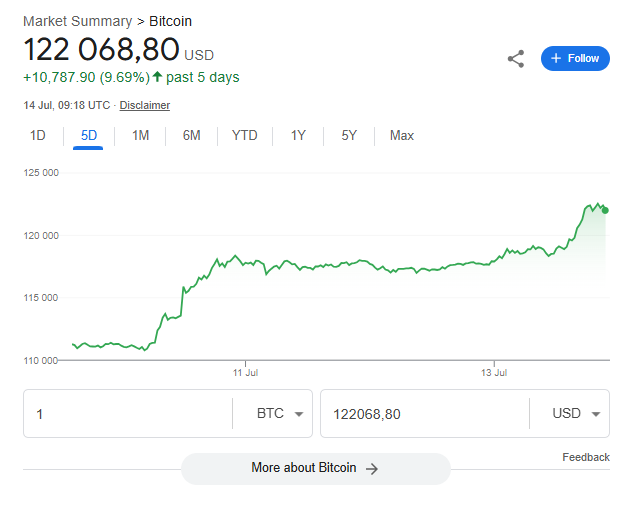Click the arrow in More about Bitcoin

tap(372, 468)
